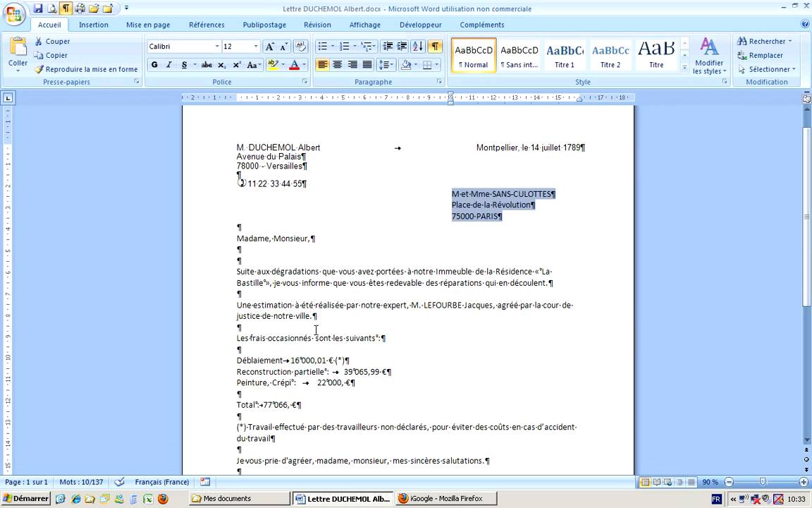812x508 pixels.
Task: Click Remplacer button
Action: click(x=761, y=56)
